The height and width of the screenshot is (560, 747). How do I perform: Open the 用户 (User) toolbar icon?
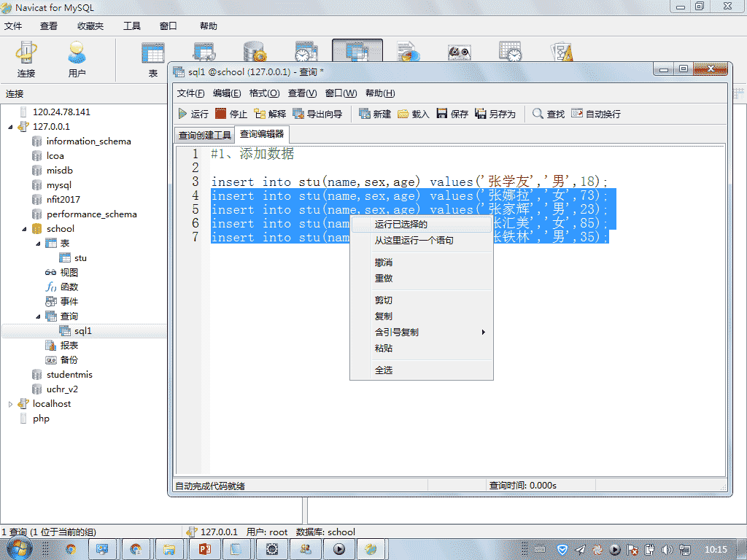click(77, 59)
